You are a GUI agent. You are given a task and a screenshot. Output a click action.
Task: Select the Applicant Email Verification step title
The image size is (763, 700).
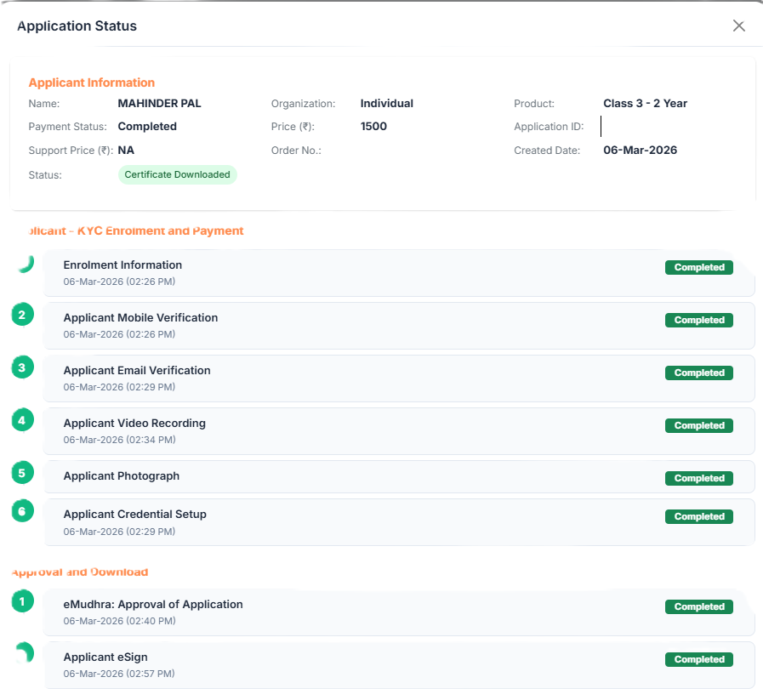pos(137,371)
